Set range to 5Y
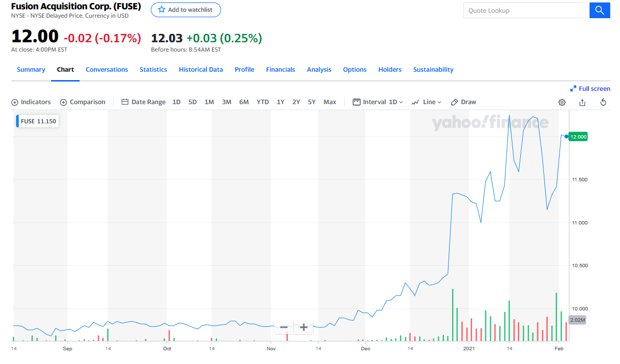620x364 pixels. pos(312,102)
